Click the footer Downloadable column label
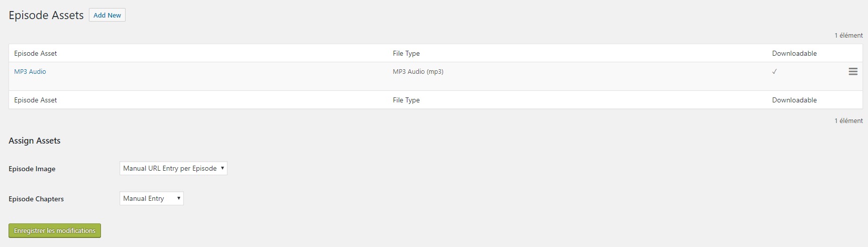868x247 pixels. (795, 100)
